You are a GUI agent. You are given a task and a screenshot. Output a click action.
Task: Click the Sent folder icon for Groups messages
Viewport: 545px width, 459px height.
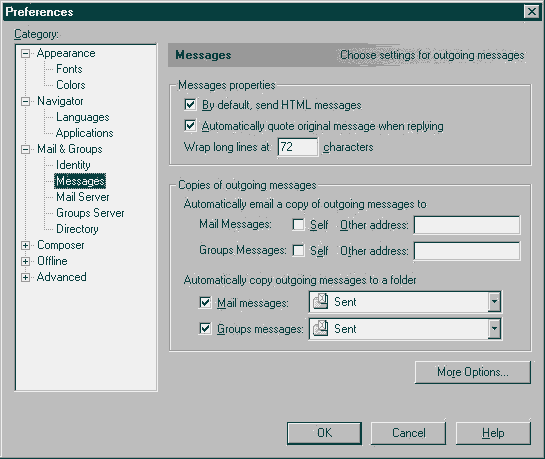(320, 328)
